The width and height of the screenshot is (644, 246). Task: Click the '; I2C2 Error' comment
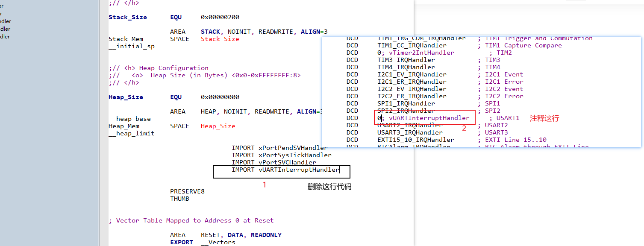coord(500,97)
